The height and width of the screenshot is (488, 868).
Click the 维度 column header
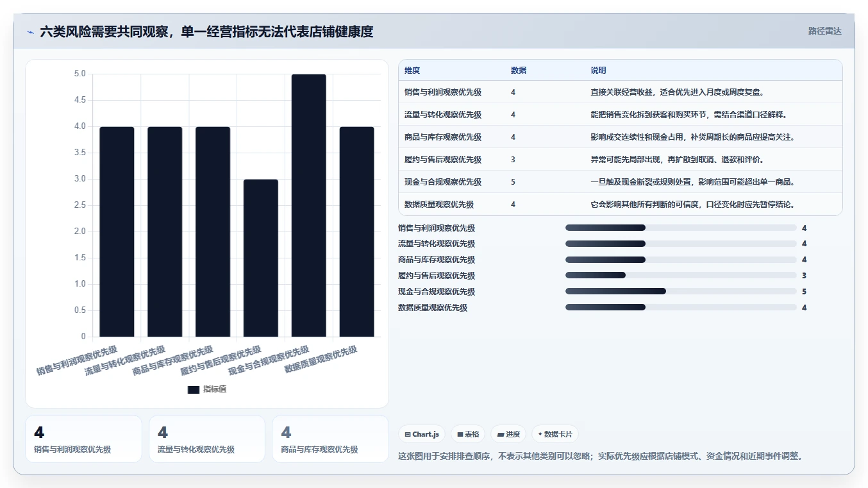coord(412,70)
